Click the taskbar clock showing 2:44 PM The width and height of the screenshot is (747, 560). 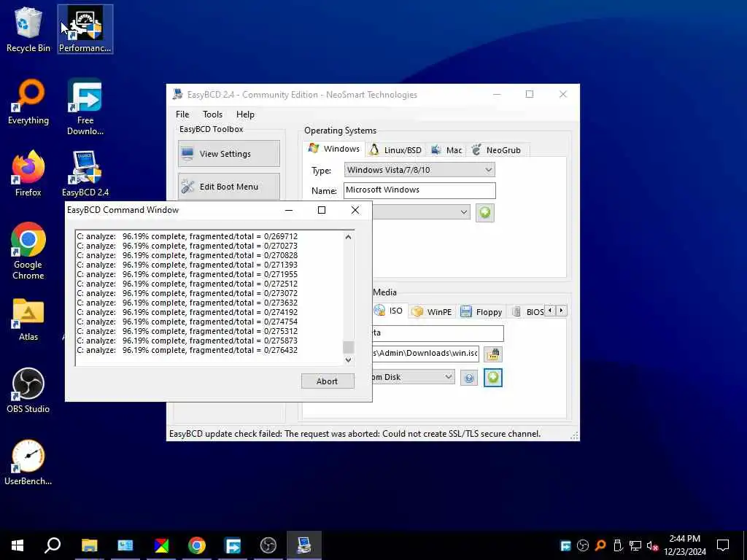[685, 545]
